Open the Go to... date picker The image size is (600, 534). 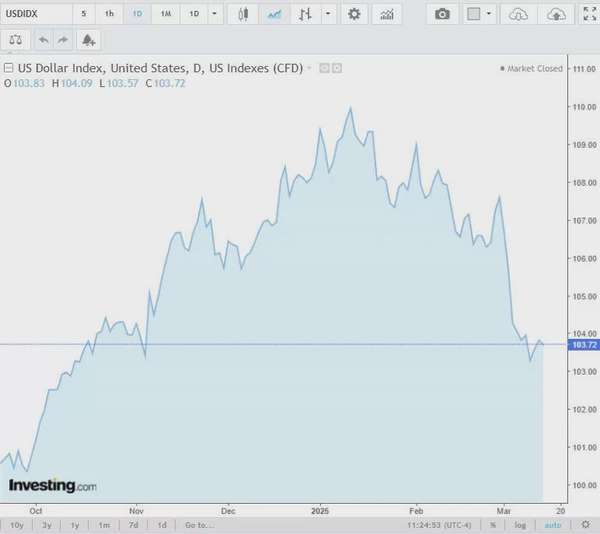click(x=199, y=525)
